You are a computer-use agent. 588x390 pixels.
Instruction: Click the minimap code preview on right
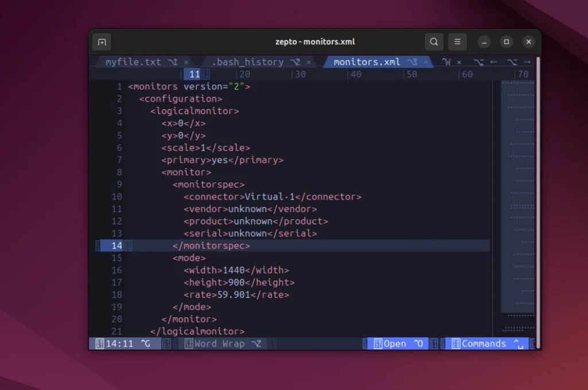pos(517,195)
